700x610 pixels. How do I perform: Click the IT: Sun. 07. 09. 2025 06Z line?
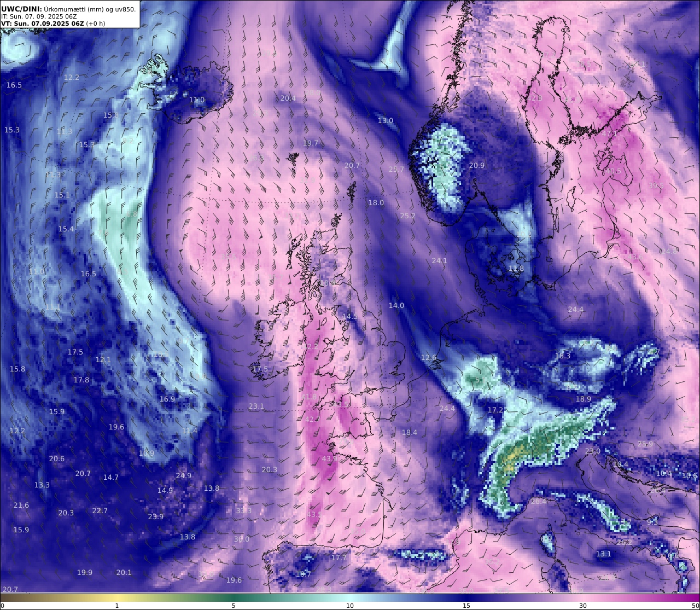coord(39,16)
